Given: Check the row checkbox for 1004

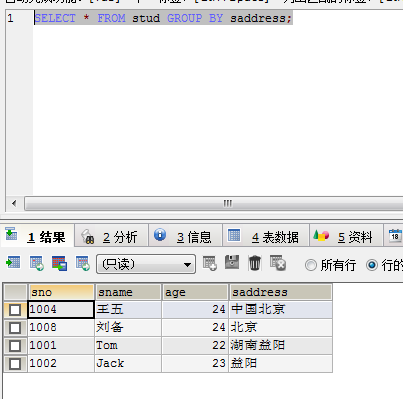Looking at the screenshot, I should pyautogui.click(x=15, y=310).
